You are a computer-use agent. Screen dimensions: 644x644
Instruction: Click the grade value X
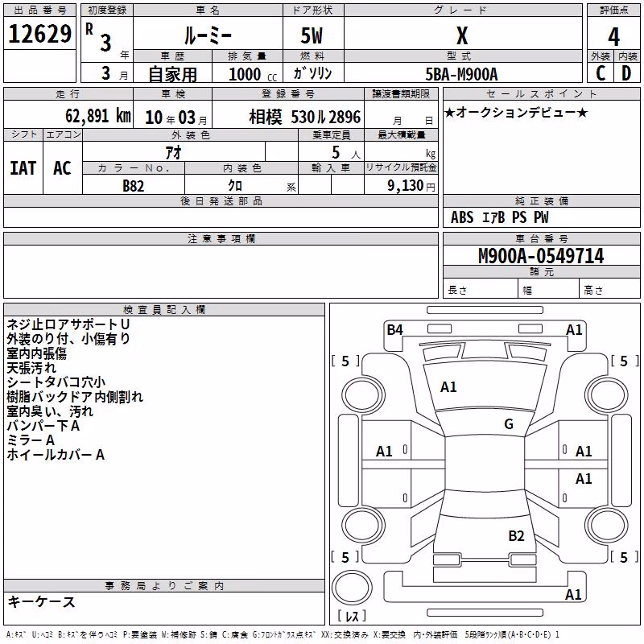point(462,35)
